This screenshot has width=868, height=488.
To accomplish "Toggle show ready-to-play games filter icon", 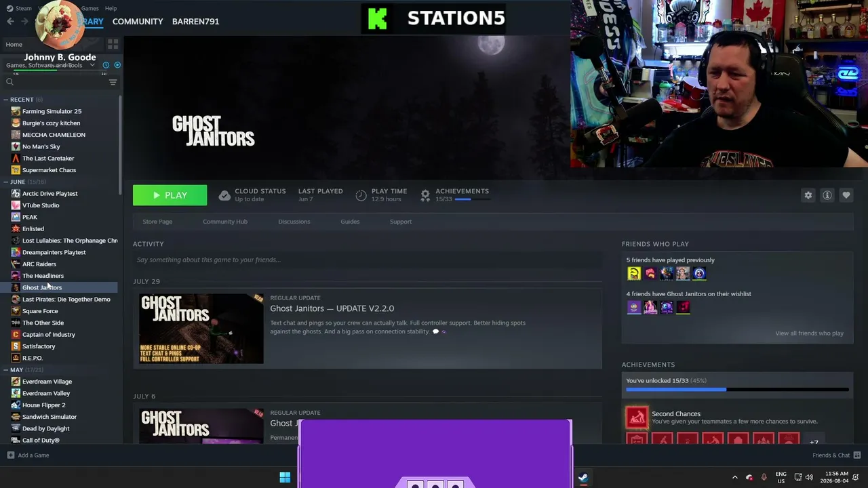I will pos(117,65).
